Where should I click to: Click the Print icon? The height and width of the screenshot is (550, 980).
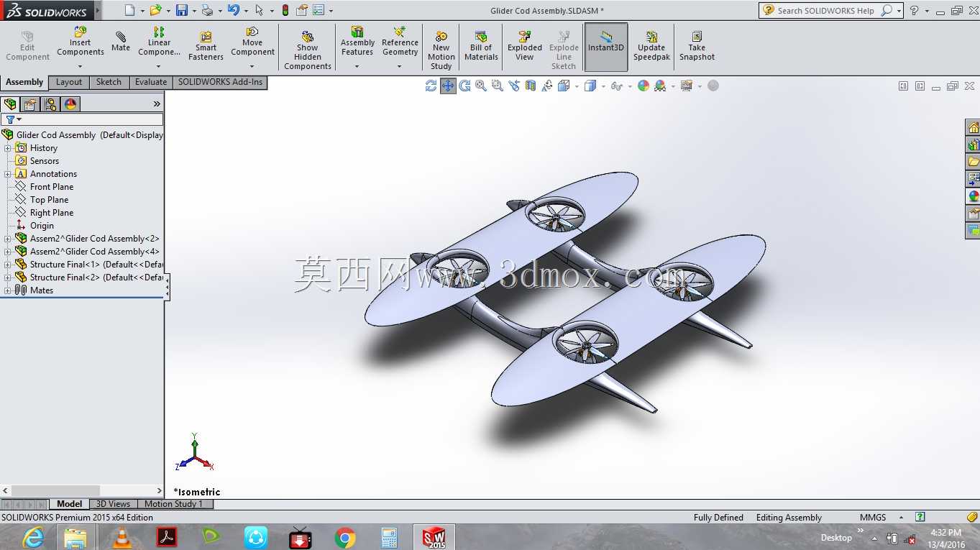(x=207, y=10)
